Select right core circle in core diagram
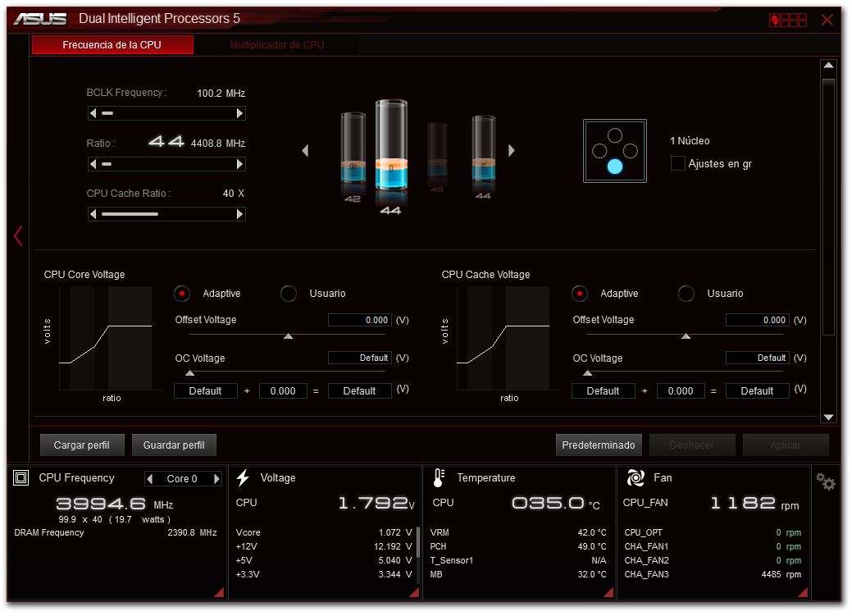Viewport: 852px width, 616px height. (631, 151)
